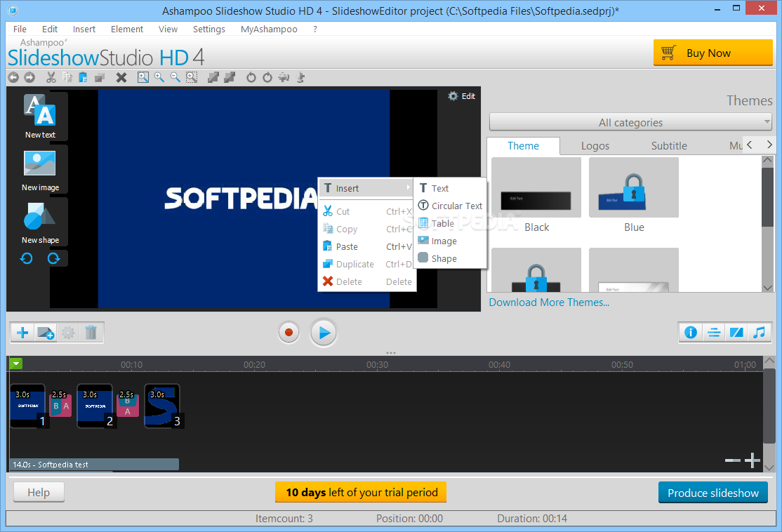Viewport: 782px width, 532px height.
Task: Choose Table from the Insert submenu
Action: point(450,223)
